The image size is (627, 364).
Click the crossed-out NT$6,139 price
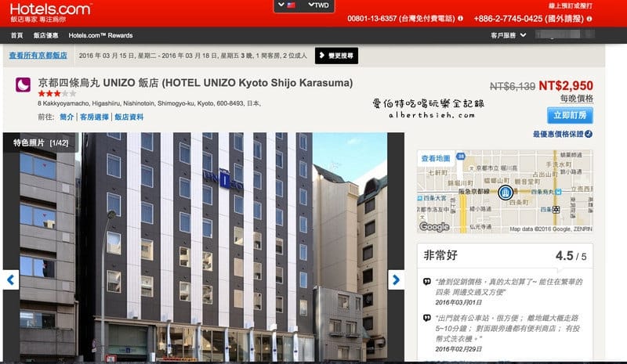tap(513, 86)
